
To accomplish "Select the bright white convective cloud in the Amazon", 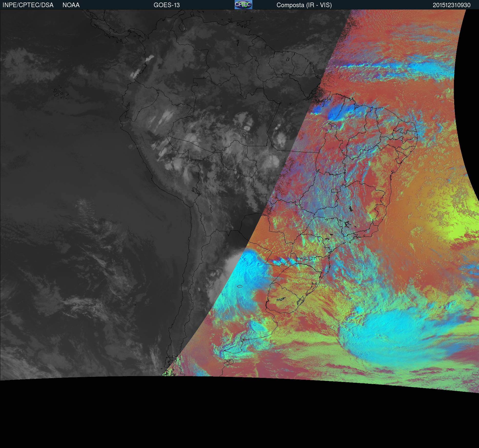I will point(282,140).
